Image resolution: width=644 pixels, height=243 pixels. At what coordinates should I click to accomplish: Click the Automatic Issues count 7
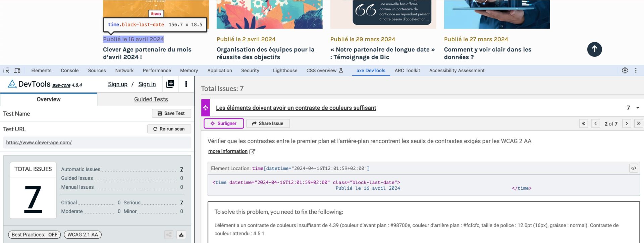coord(181,169)
